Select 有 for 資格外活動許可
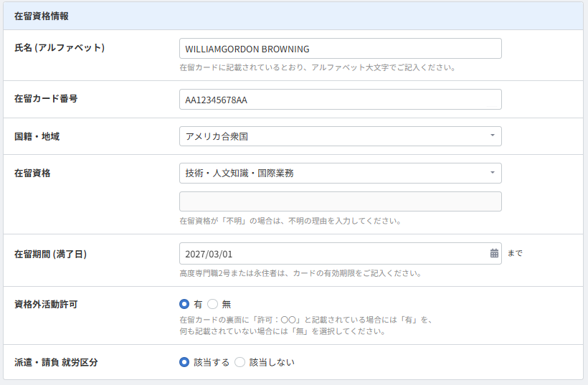This screenshot has height=385, width=588. coord(184,304)
